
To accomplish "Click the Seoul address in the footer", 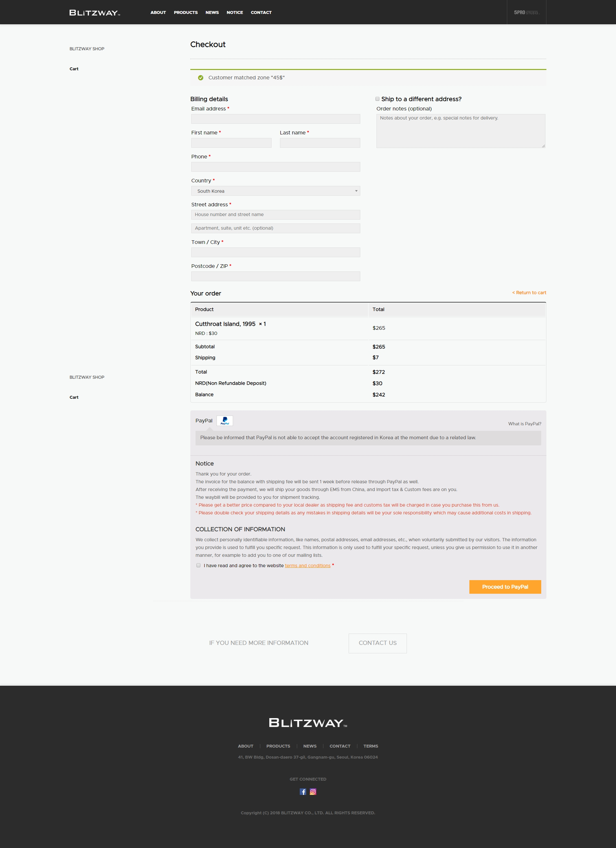I will 308,757.
